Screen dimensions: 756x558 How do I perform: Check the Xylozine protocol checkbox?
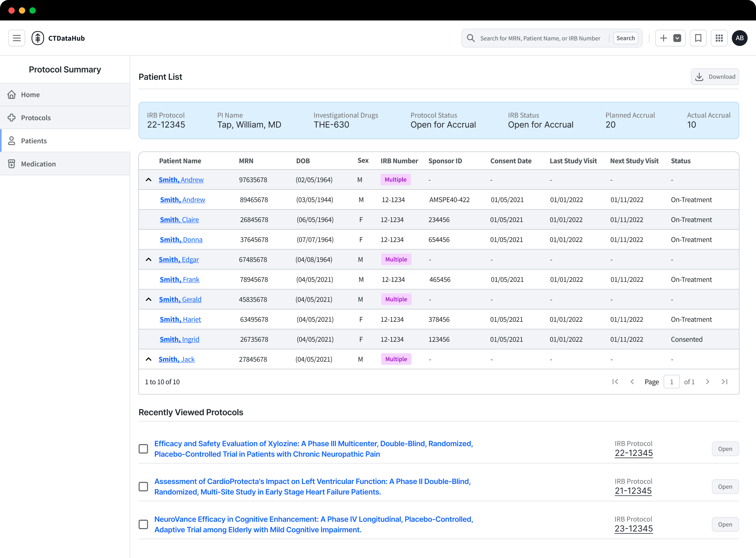pos(143,449)
